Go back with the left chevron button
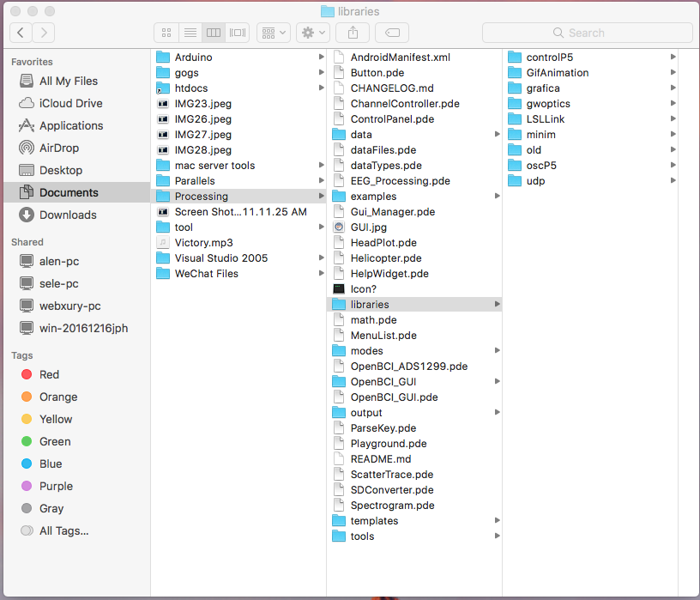This screenshot has height=600, width=700. pyautogui.click(x=21, y=33)
